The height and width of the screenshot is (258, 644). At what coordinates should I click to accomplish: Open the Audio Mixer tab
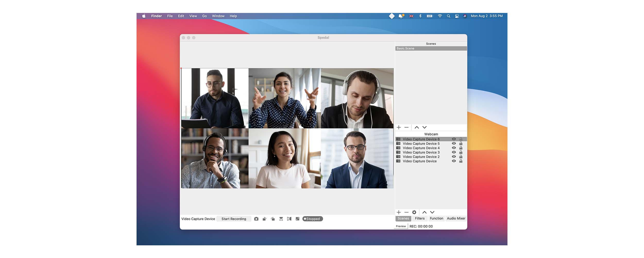coord(456,219)
